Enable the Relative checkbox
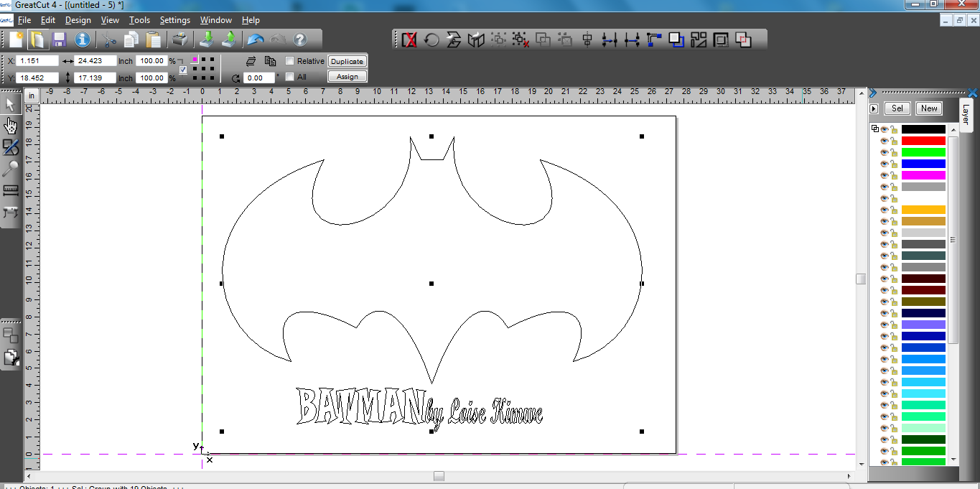Screen dimensions: 980x489 point(290,61)
